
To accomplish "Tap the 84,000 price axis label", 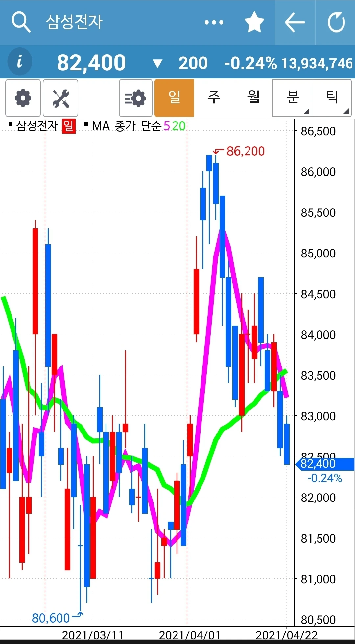I will point(318,335).
